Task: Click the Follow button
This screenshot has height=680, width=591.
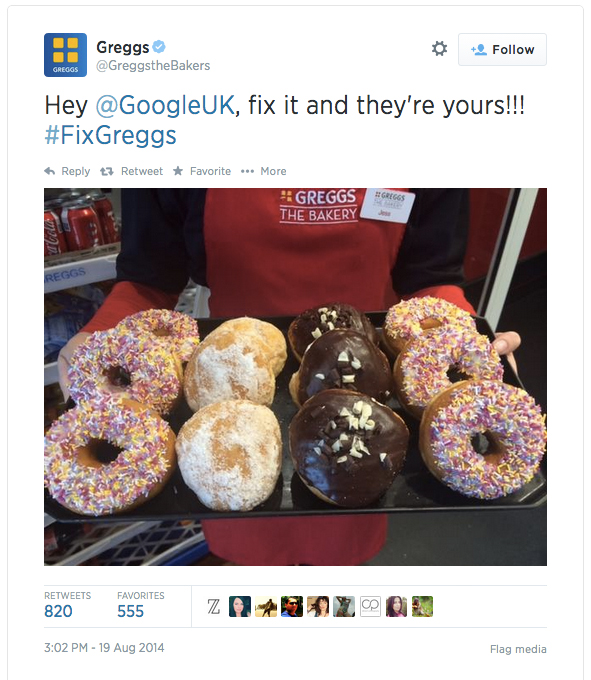Action: tap(502, 49)
